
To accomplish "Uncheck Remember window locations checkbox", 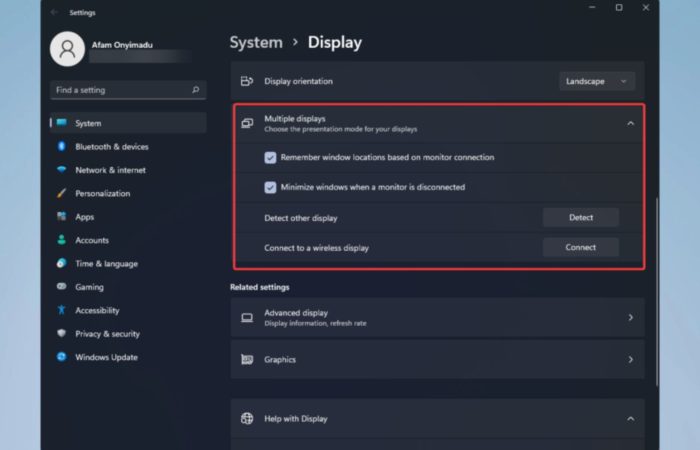I will [270, 158].
